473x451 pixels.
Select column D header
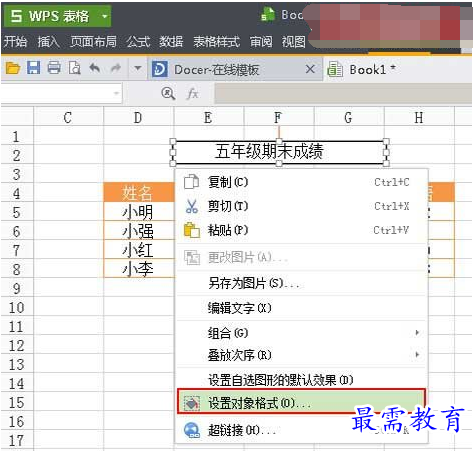[138, 118]
